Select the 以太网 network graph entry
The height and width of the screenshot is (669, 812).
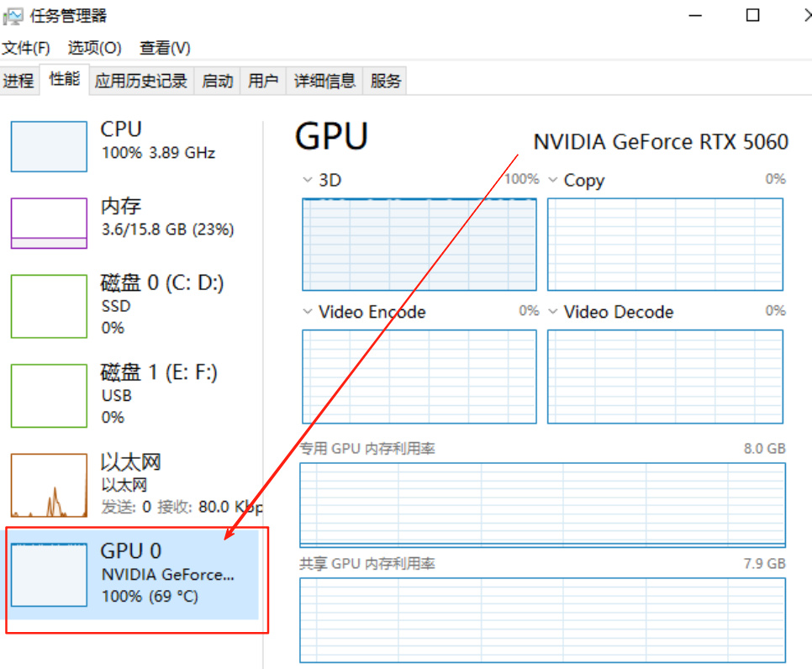click(49, 485)
